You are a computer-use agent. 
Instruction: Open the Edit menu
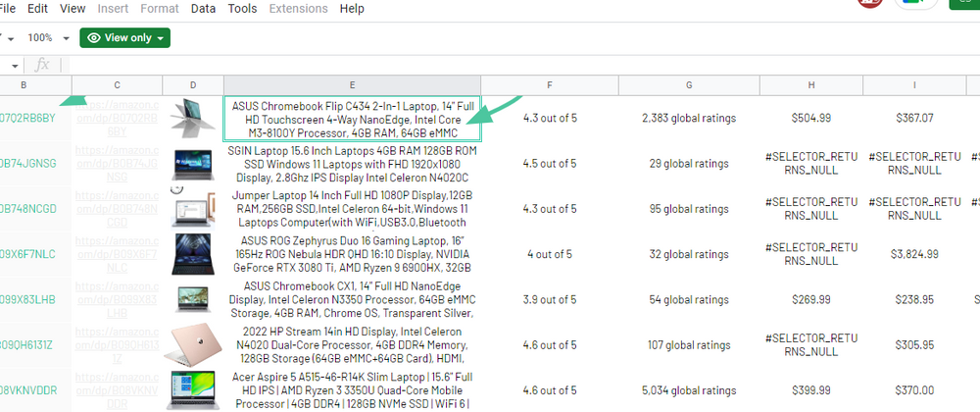[38, 9]
